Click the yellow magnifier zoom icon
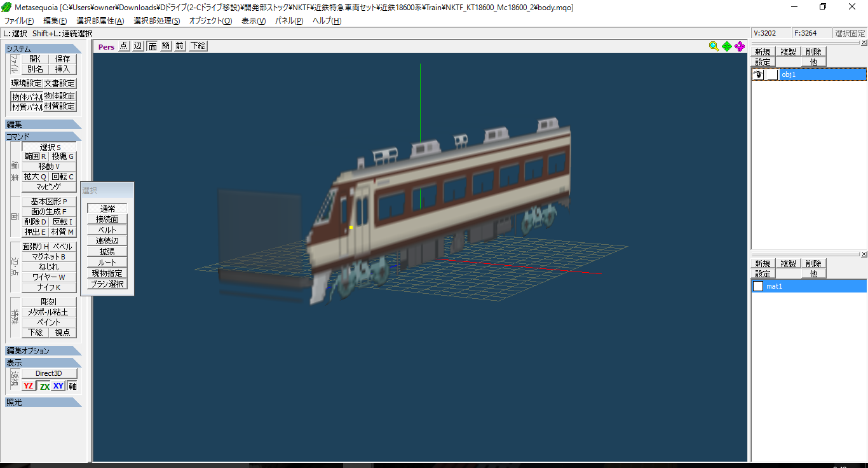The height and width of the screenshot is (468, 868). point(714,46)
